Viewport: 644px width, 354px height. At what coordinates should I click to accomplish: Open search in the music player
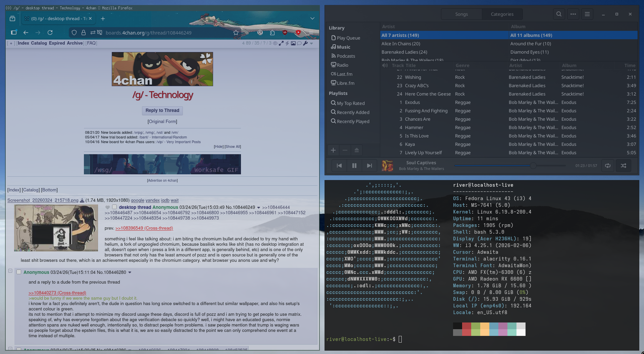559,14
